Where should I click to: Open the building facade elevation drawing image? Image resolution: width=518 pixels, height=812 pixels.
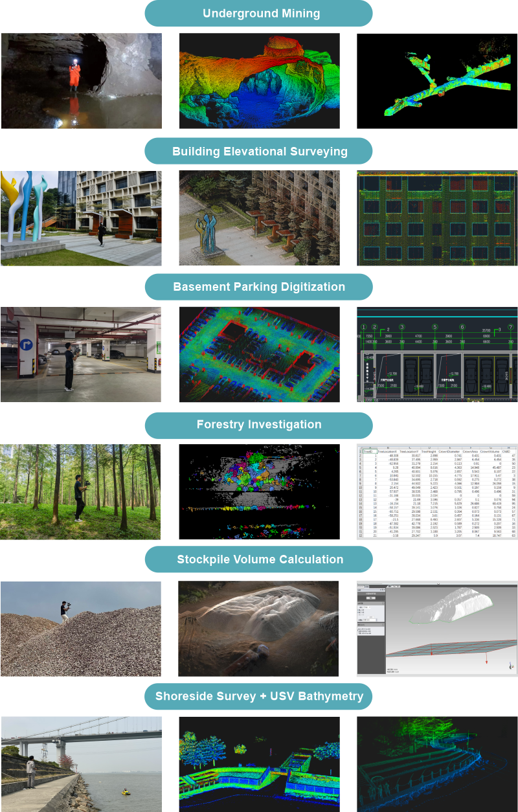click(437, 218)
